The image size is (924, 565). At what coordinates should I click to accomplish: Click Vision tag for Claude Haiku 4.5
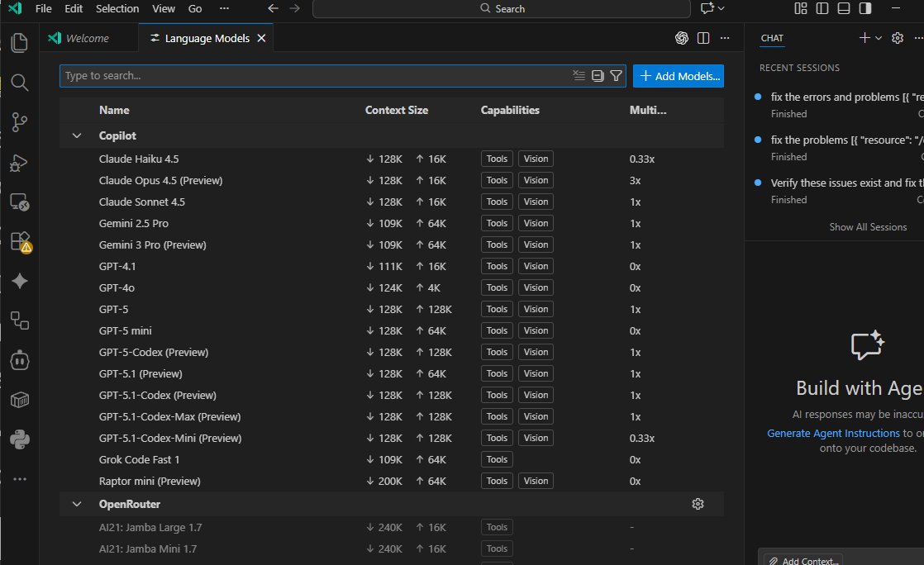[x=536, y=159]
